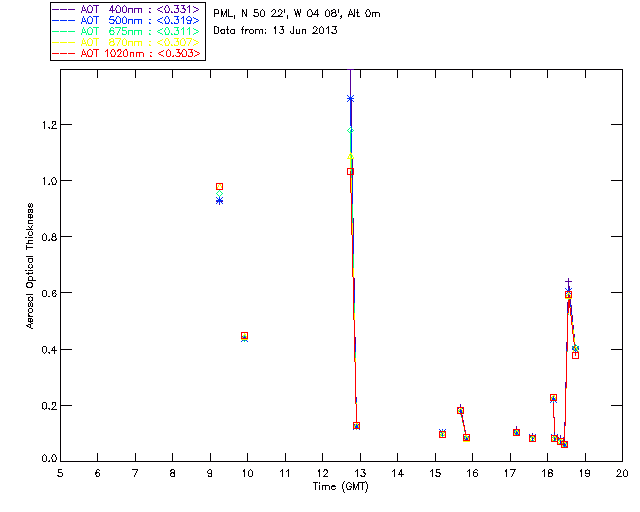Image resolution: width=640 pixels, height=512 pixels.
Task: Click the data point near 0.45 at 10 GMT
Action: coord(244,336)
